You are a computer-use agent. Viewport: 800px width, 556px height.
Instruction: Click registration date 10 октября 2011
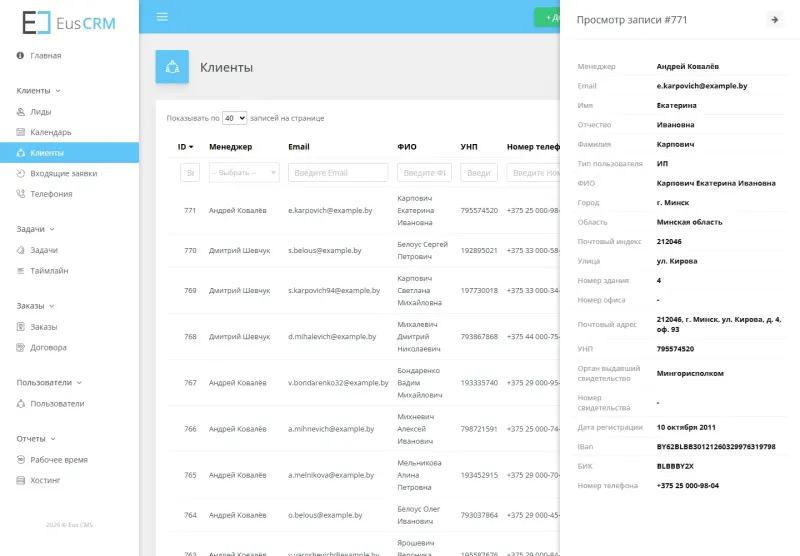click(686, 427)
